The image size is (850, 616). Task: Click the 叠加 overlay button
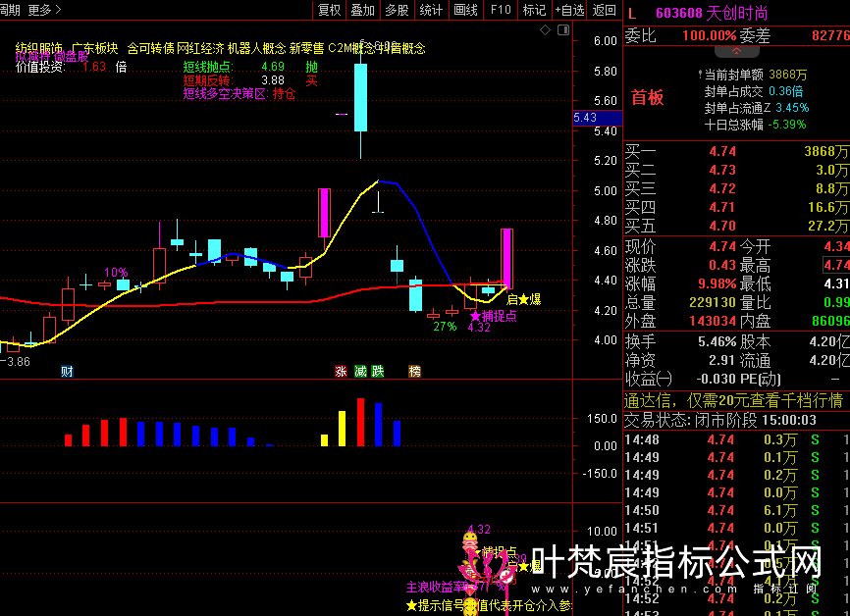(362, 10)
